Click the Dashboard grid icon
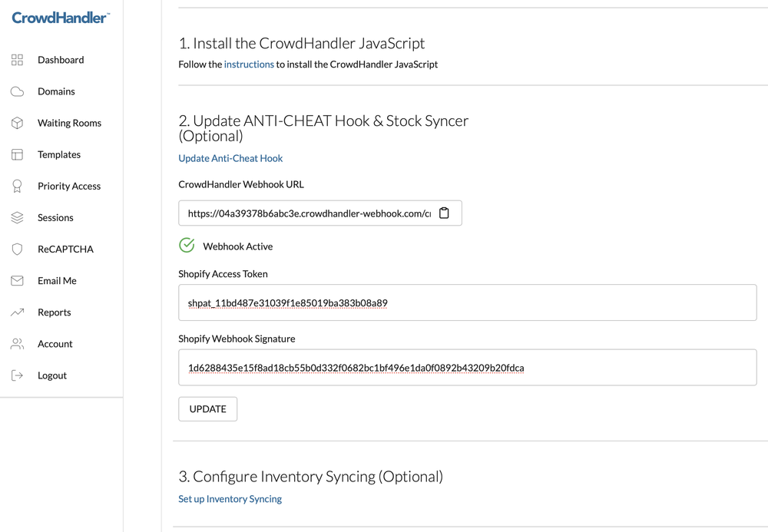 [x=17, y=60]
